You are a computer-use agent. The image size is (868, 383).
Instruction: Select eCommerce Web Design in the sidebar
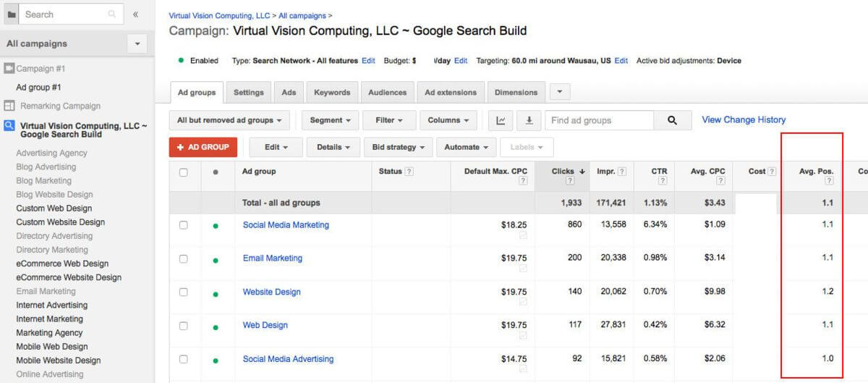(62, 264)
